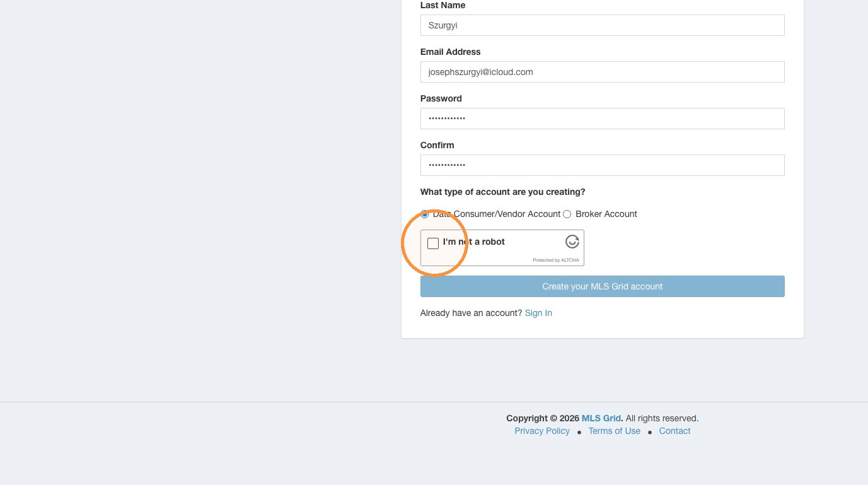Click the Password field label
868x485 pixels.
click(441, 98)
